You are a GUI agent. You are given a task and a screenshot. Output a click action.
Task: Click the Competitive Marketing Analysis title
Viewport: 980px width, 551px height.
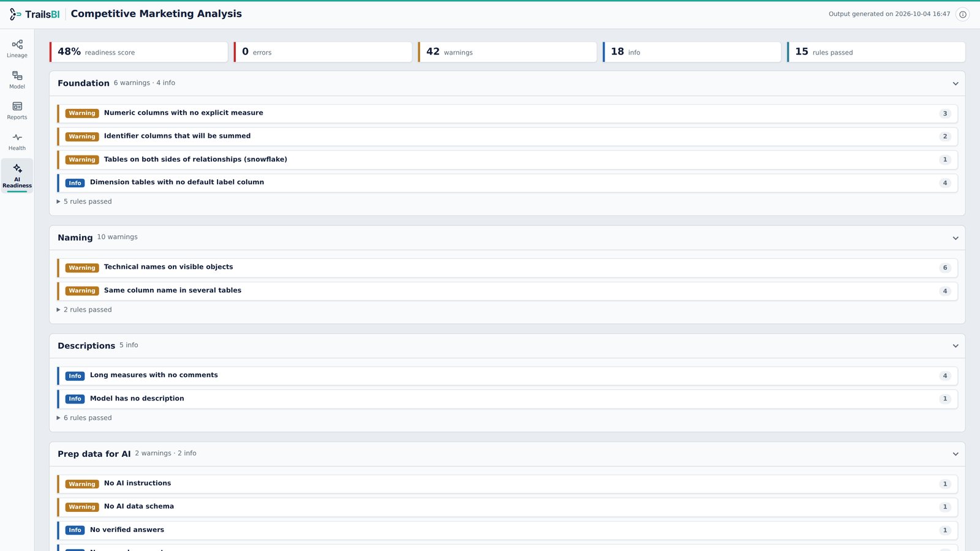point(156,13)
